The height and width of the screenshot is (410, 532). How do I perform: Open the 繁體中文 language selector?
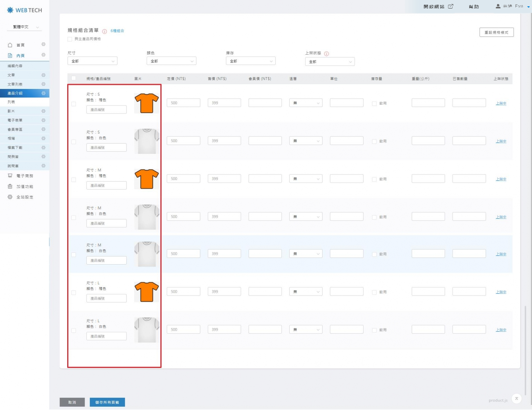(x=25, y=27)
